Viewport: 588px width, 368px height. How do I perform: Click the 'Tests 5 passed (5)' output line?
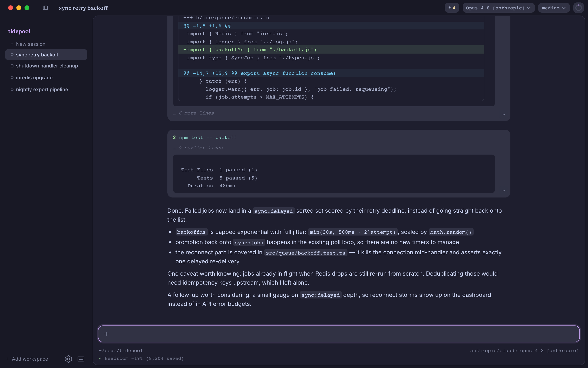coord(227,178)
